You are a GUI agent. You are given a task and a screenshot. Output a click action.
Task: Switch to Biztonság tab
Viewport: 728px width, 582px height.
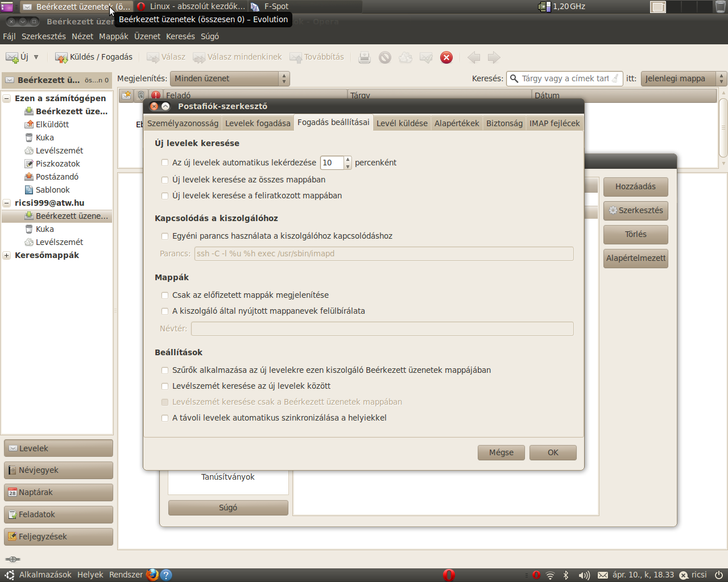(x=504, y=123)
